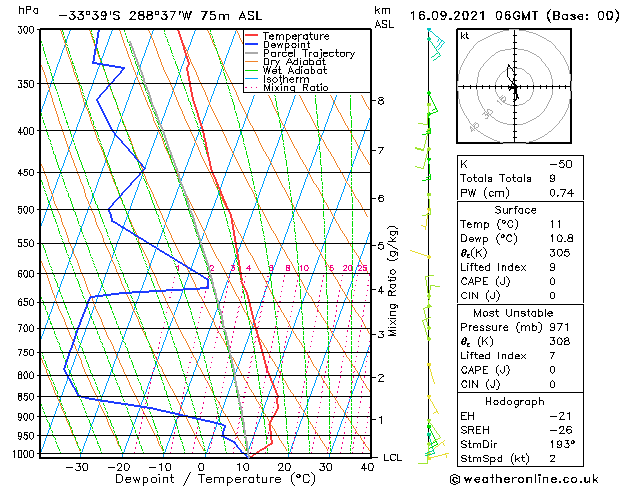Click Most Unstable Lifted Index value 7
Viewport: 629px width, 486px height.
click(553, 356)
